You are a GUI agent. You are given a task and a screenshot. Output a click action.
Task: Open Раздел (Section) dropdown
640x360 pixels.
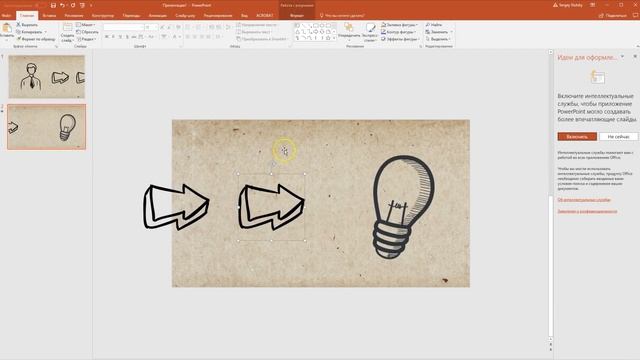(x=86, y=39)
